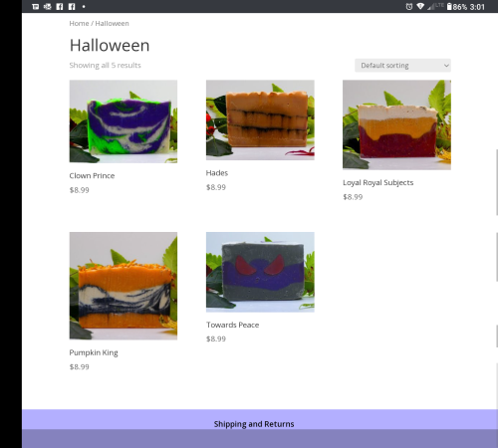The width and height of the screenshot is (498, 448).
Task: Open the Default sorting dropdown
Action: click(402, 66)
